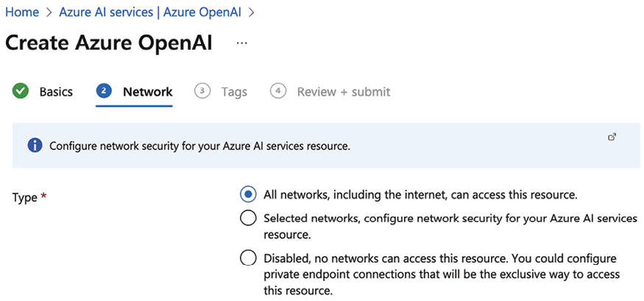Click the green Basics completed checkmark icon

point(21,91)
